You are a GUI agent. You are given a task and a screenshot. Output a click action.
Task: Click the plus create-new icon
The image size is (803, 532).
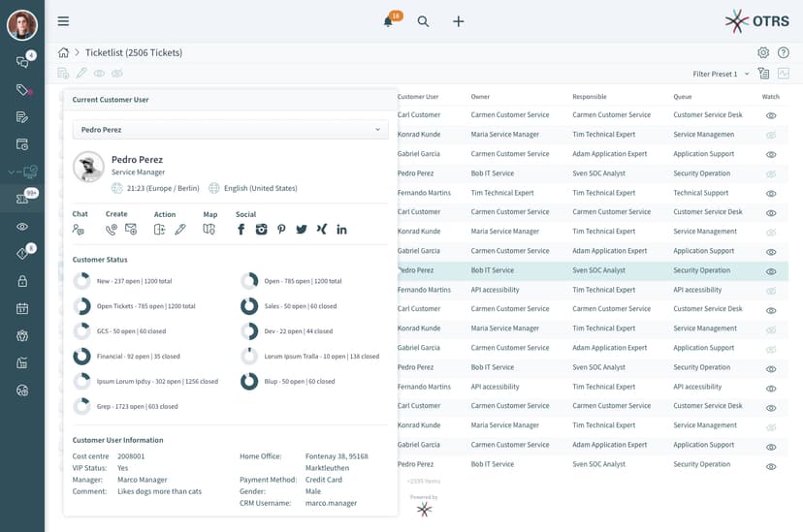click(x=459, y=21)
